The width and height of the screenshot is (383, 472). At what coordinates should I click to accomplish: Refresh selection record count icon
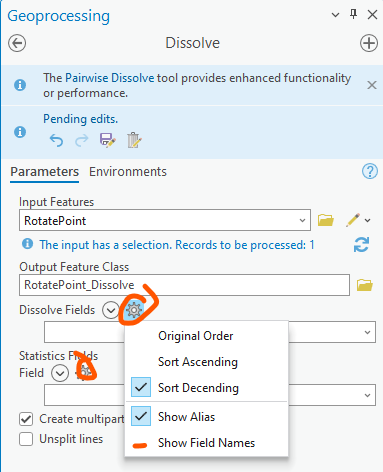tap(361, 245)
